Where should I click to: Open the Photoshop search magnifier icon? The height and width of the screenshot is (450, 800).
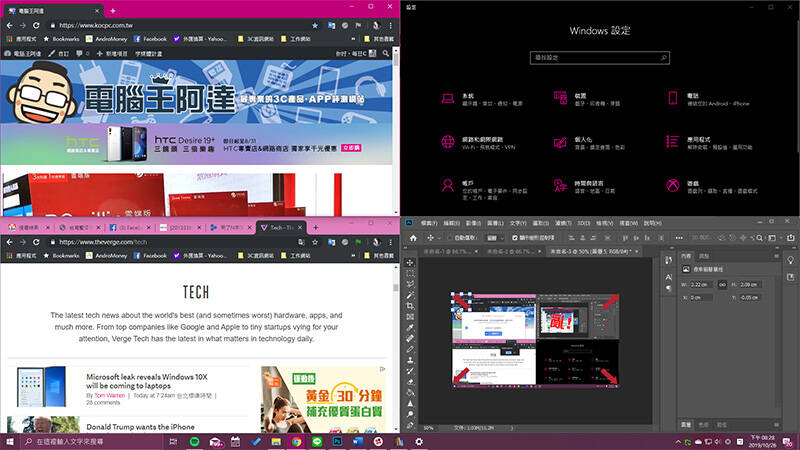coord(760,238)
